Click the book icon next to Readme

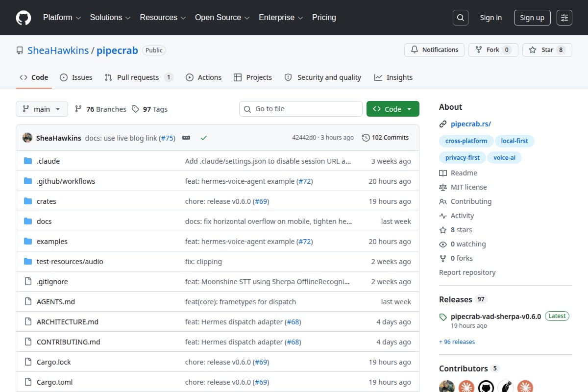coord(443,173)
